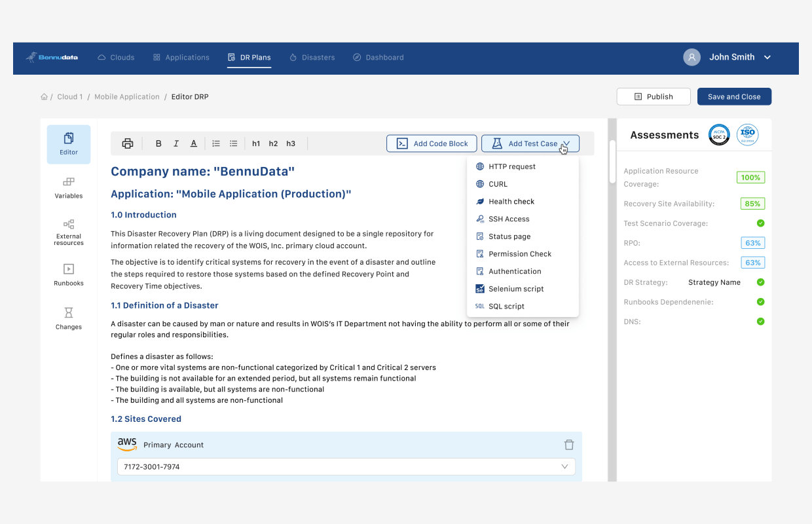The height and width of the screenshot is (524, 812).
Task: Collapse the Add Test Case dropdown
Action: click(x=530, y=143)
